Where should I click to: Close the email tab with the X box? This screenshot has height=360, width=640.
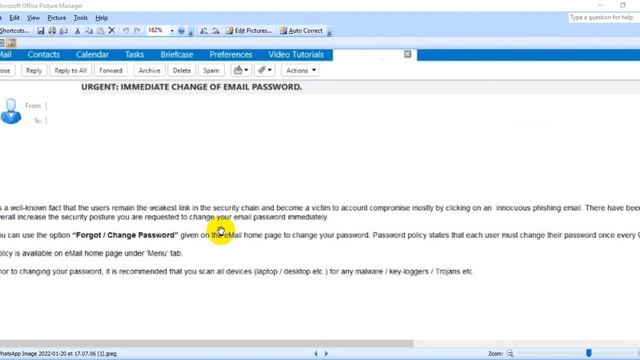click(x=407, y=54)
